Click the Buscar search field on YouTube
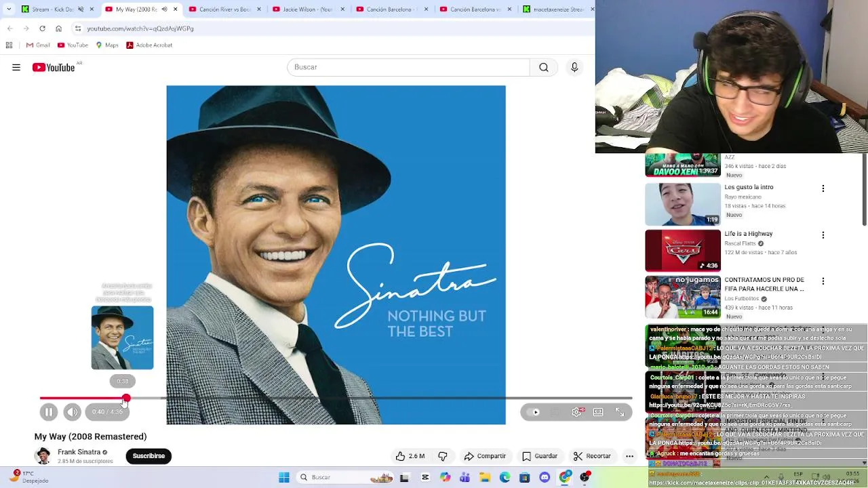 (x=408, y=67)
